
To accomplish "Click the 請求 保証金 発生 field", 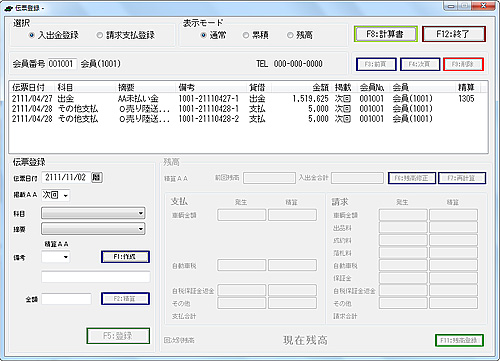I will 403,278.
